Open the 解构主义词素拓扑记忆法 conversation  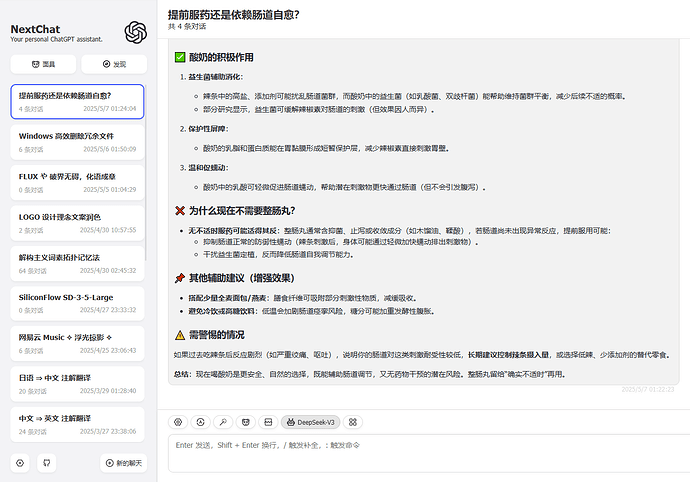(77, 264)
